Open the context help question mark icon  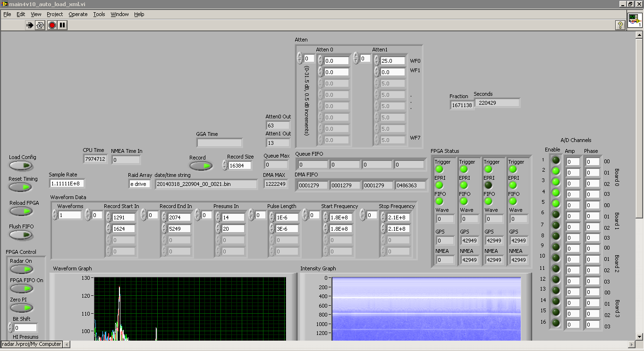click(621, 25)
